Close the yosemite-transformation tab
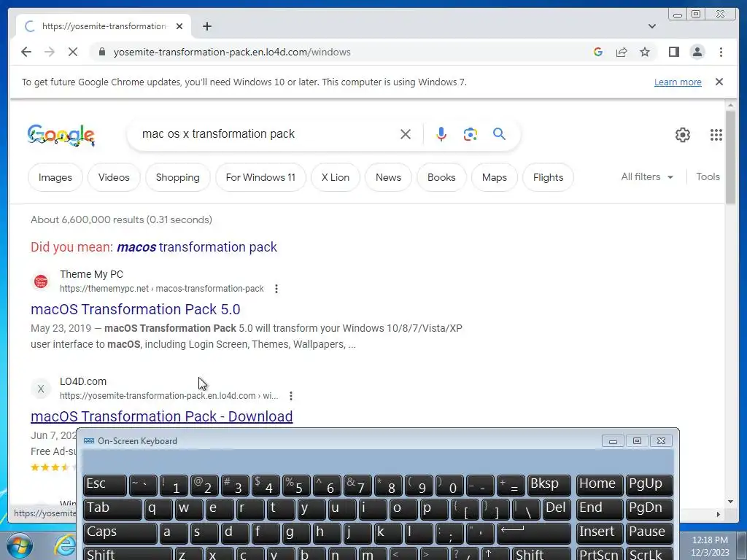 (x=179, y=26)
